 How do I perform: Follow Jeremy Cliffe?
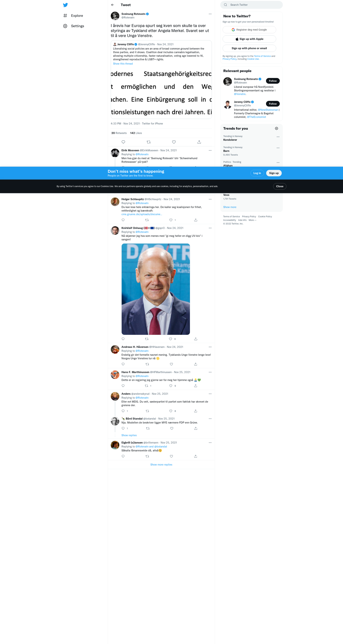click(x=273, y=104)
